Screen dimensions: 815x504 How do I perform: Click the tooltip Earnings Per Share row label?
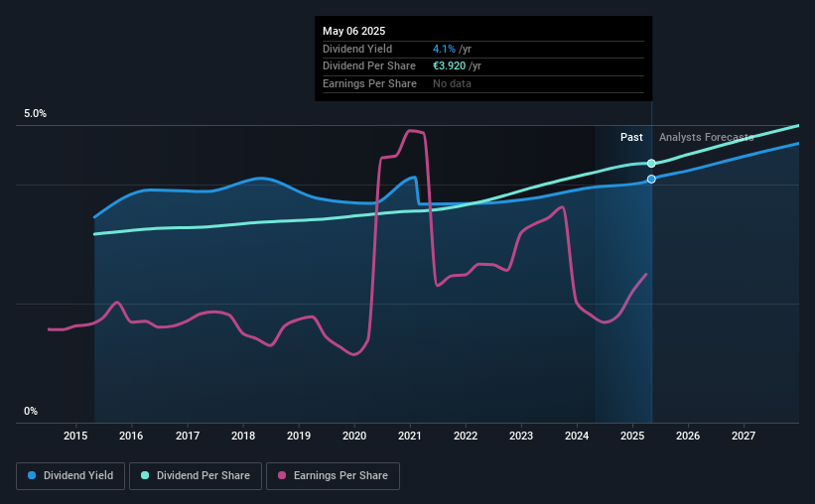(x=369, y=83)
